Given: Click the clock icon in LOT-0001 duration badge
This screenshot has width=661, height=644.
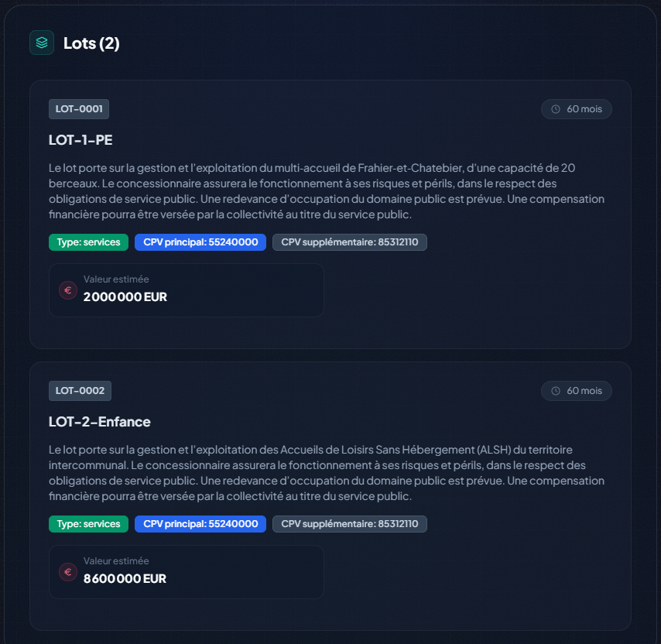Looking at the screenshot, I should (x=556, y=109).
